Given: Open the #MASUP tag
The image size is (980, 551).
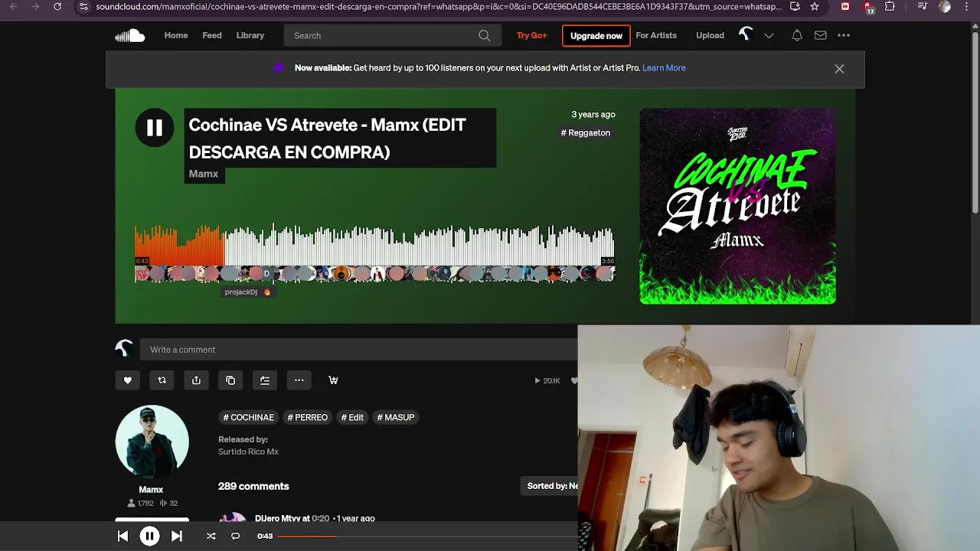Looking at the screenshot, I should point(396,418).
